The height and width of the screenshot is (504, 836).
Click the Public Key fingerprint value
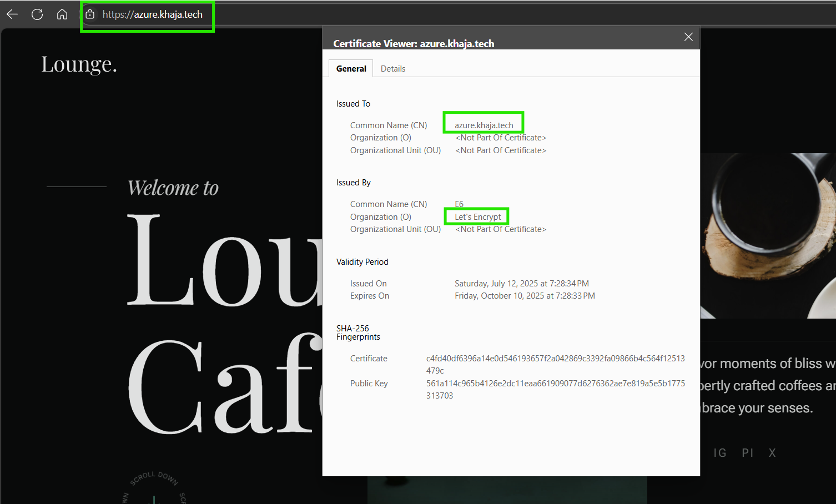pos(555,389)
